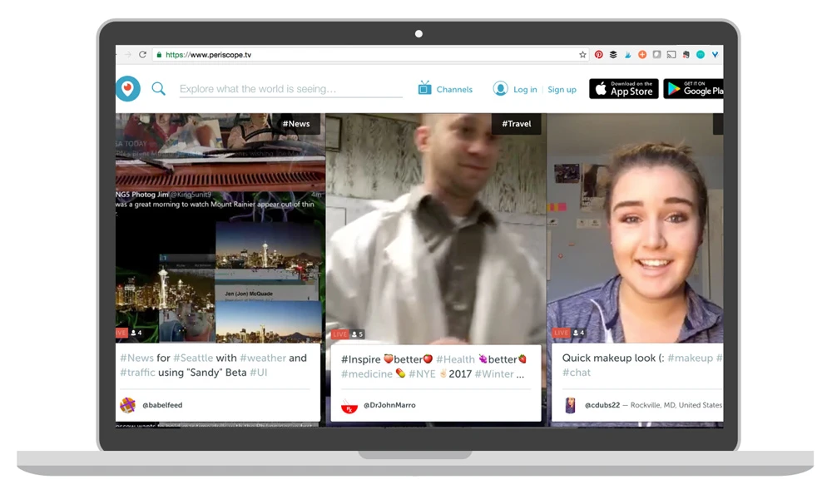Bookmark the page with the star icon

pos(582,55)
